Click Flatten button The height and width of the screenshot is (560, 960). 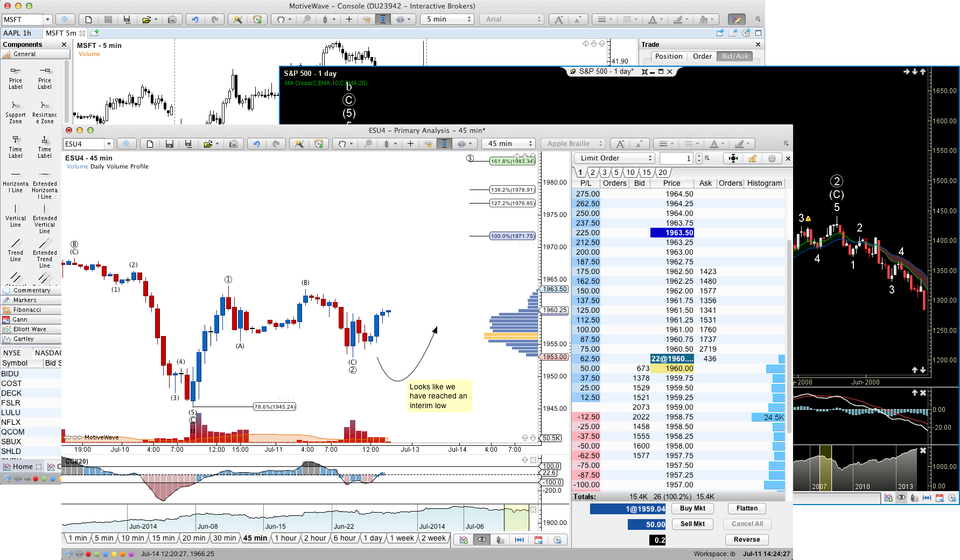tap(747, 508)
